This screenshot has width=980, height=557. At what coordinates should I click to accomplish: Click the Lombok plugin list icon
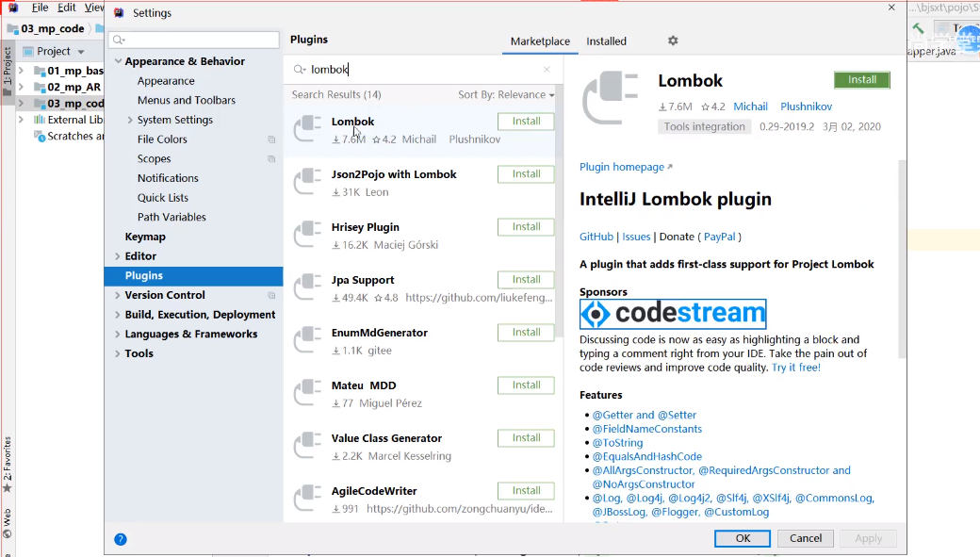(307, 129)
